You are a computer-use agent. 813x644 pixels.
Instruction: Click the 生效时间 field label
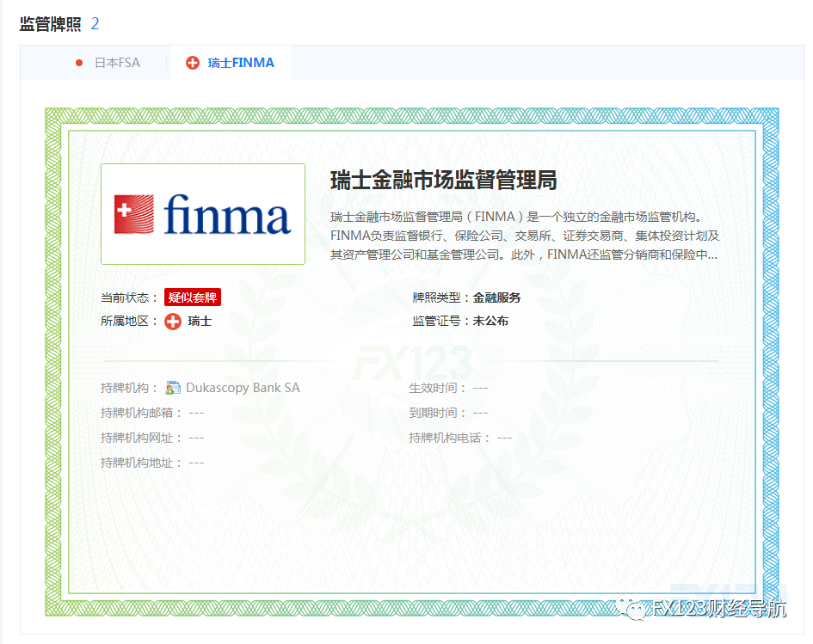click(437, 388)
